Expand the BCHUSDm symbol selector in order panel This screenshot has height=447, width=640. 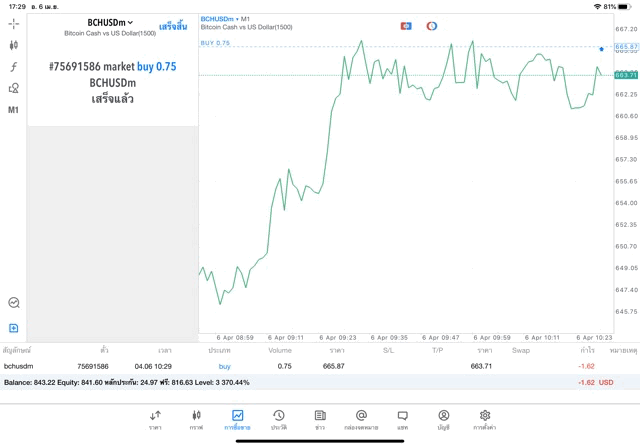(110, 23)
